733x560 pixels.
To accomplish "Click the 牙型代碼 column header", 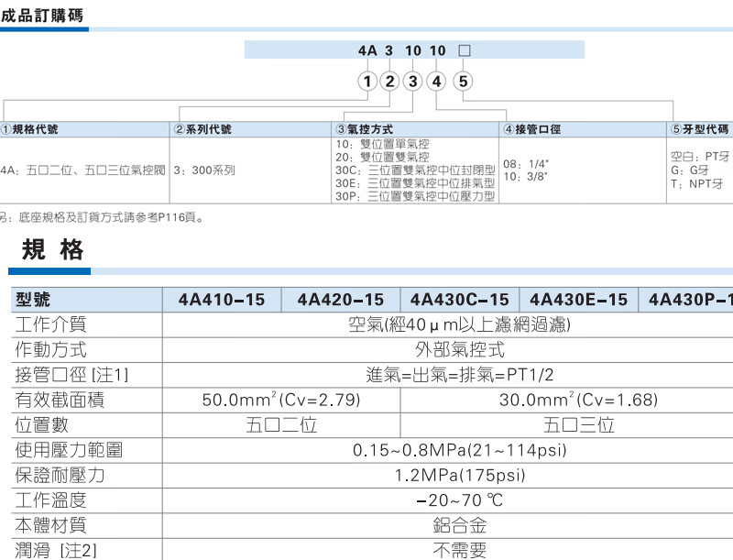I will pos(700,130).
